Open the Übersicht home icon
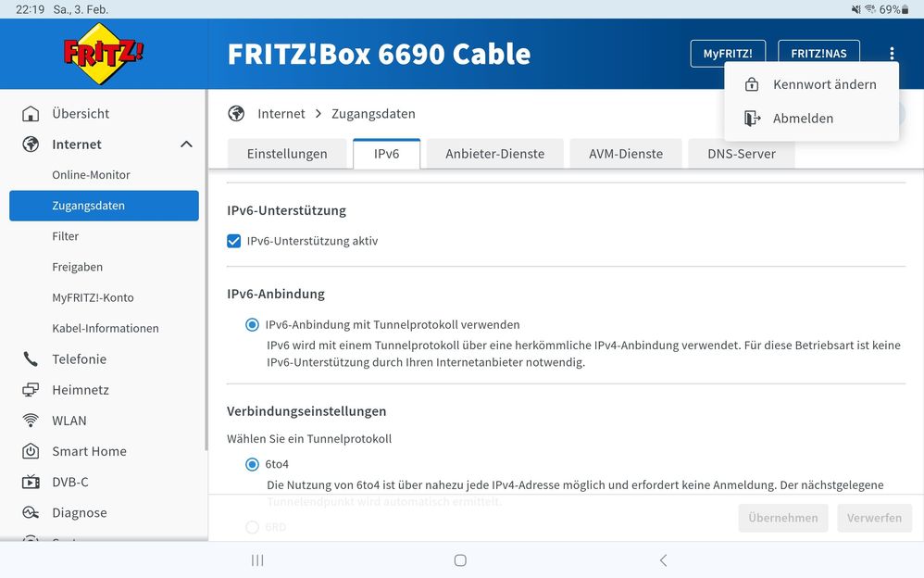The height and width of the screenshot is (578, 924). click(31, 113)
